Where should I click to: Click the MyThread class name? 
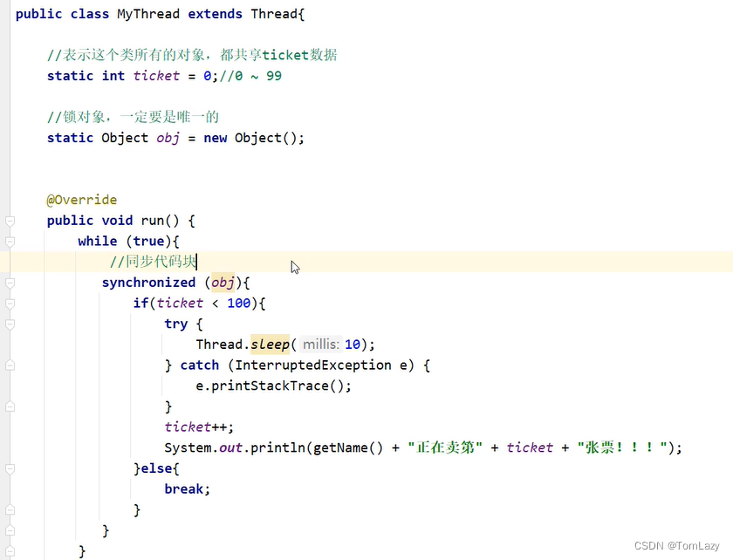(148, 14)
